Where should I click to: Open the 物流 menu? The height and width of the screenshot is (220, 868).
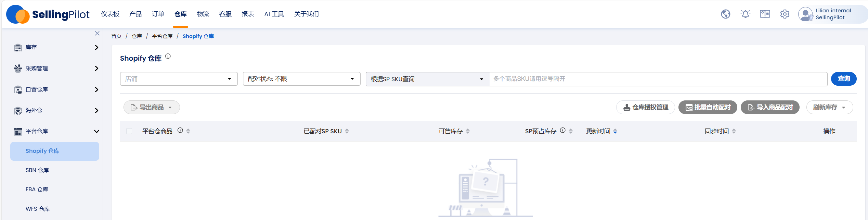[x=203, y=14]
